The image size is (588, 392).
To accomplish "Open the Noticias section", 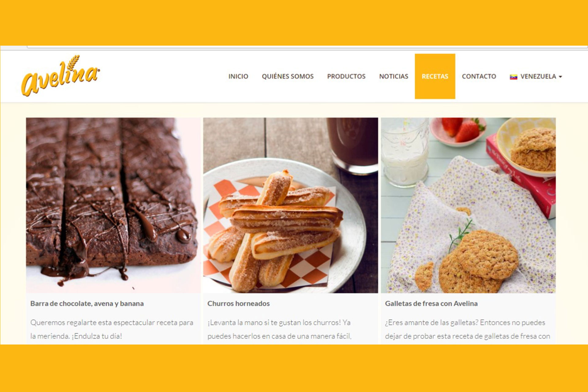I will [x=394, y=77].
